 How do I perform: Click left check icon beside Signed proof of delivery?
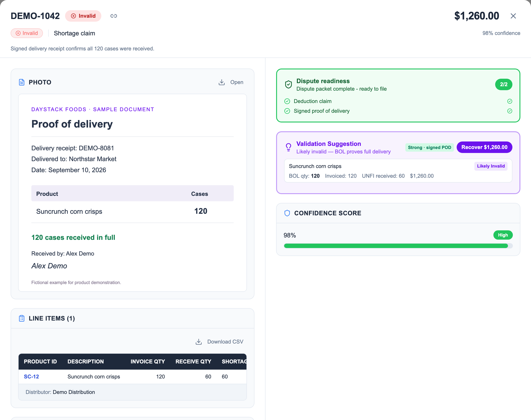point(287,111)
